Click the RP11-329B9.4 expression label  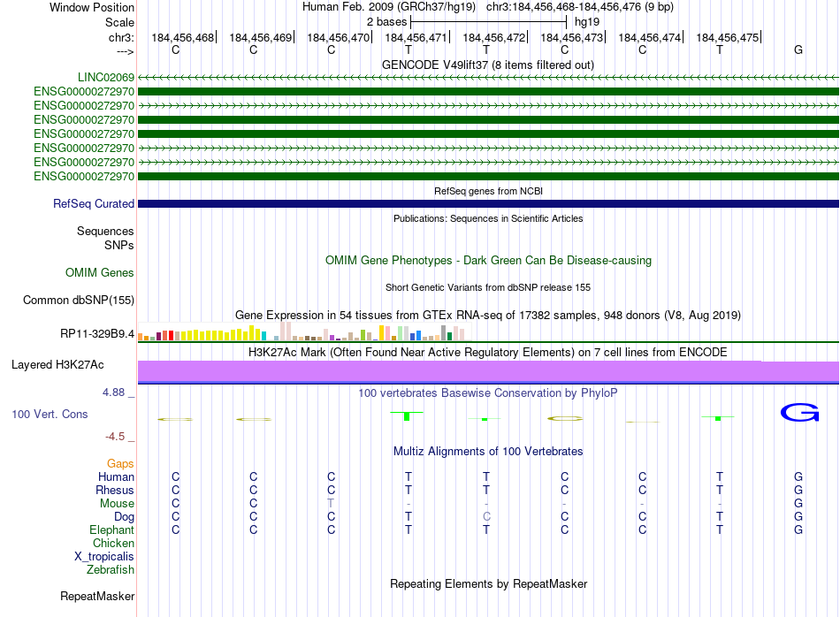click(97, 333)
